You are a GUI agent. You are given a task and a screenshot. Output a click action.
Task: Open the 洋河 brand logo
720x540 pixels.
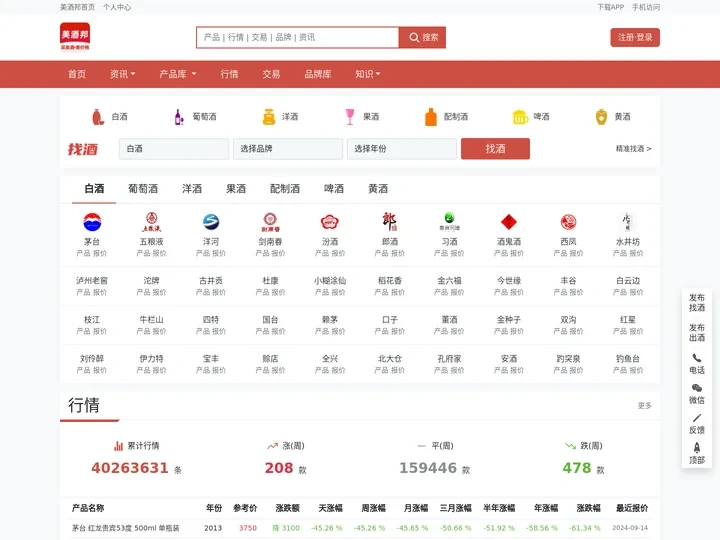click(x=211, y=222)
